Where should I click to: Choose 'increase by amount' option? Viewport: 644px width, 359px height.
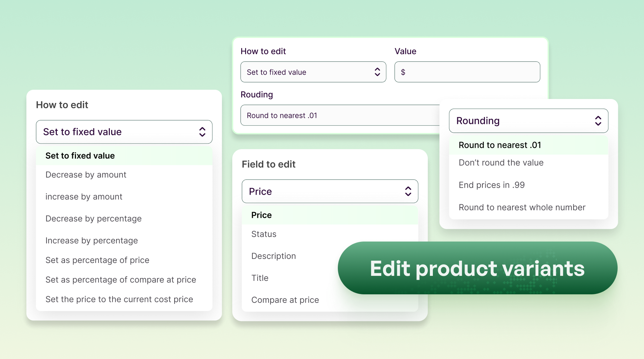[84, 197]
